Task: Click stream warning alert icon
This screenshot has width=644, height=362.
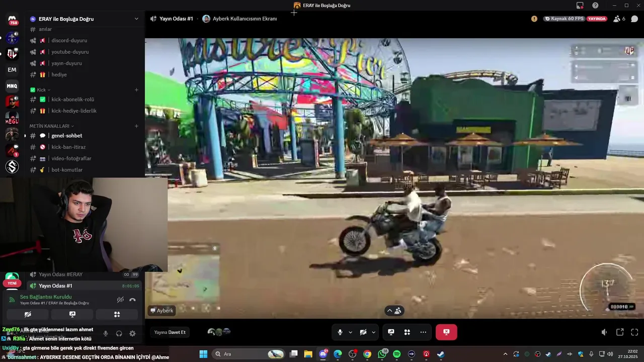Action: 534,19
